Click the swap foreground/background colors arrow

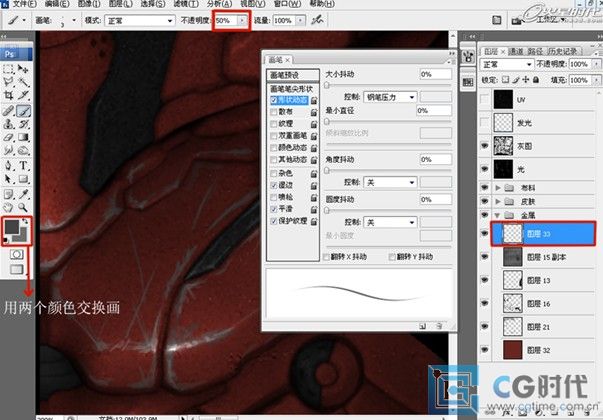[25, 221]
